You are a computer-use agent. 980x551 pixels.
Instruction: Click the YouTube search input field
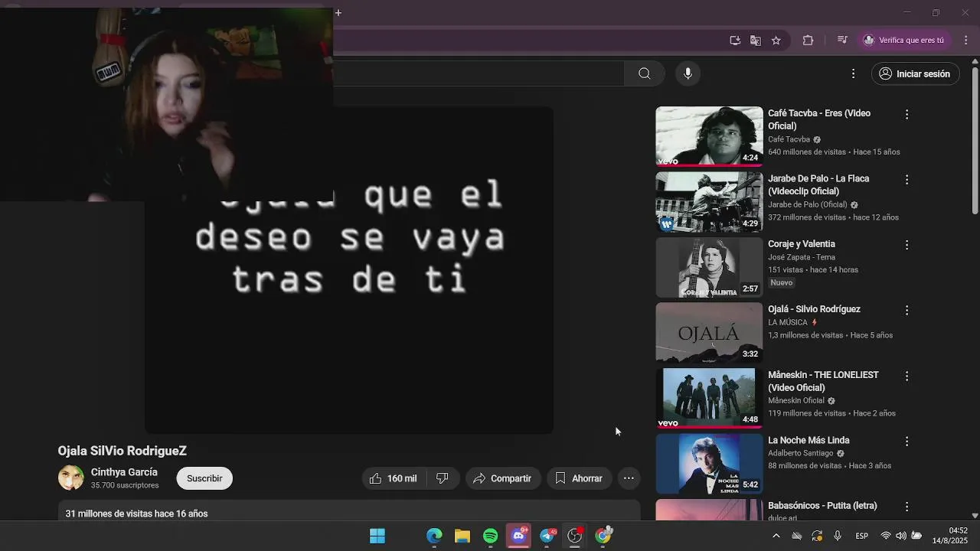click(x=479, y=73)
